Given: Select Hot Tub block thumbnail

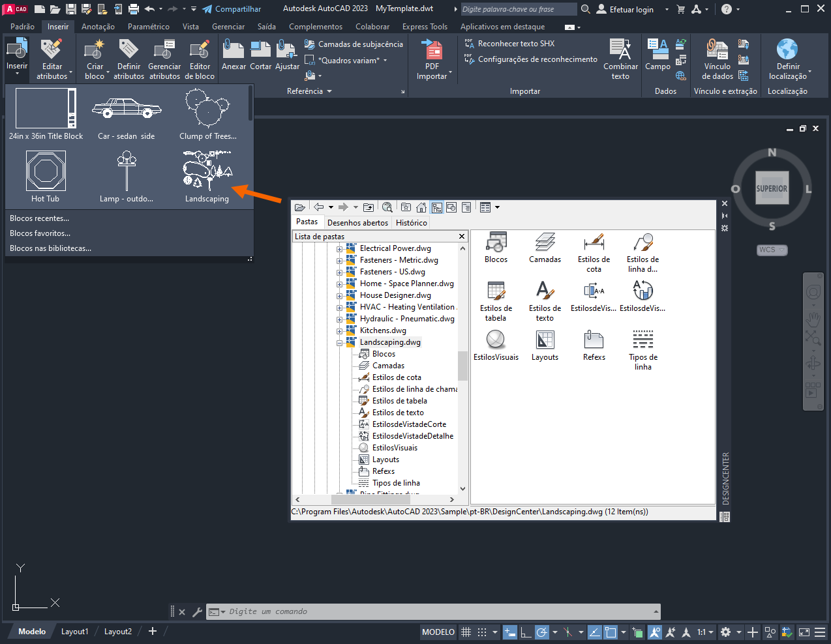Looking at the screenshot, I should coord(46,176).
